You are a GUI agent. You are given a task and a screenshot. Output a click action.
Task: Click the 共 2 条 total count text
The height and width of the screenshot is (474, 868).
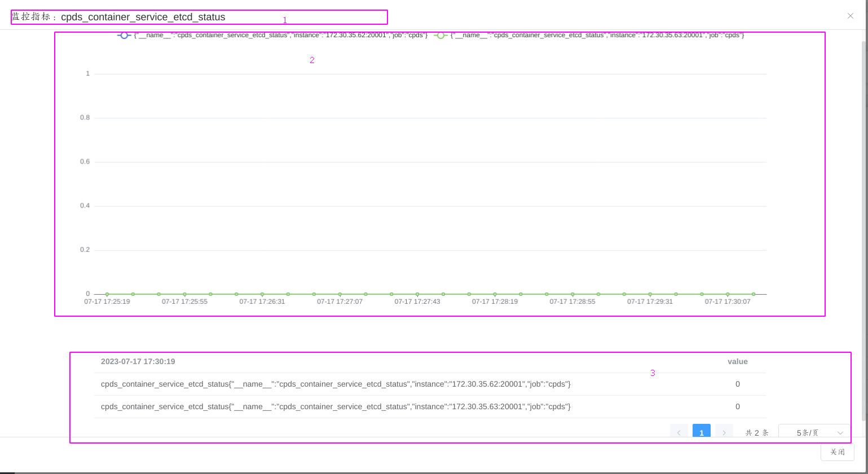[756, 433]
